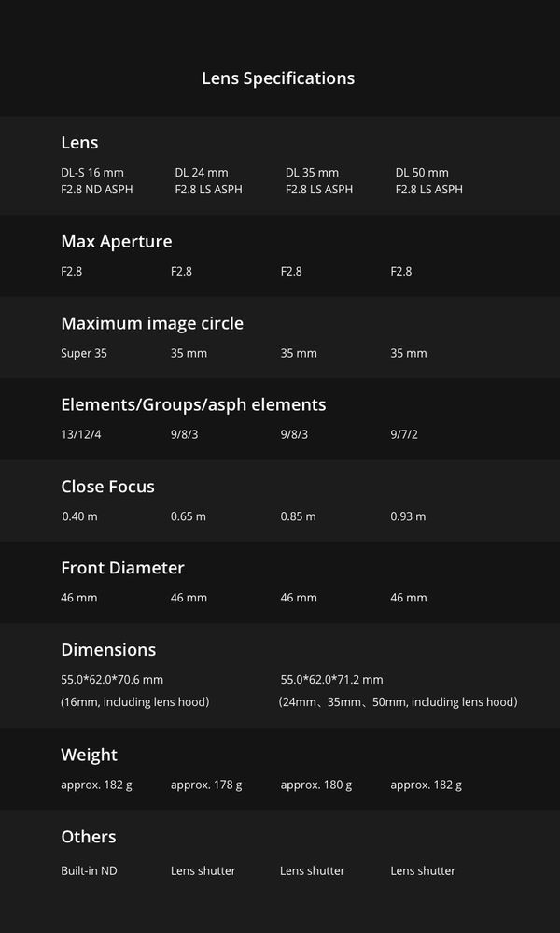This screenshot has width=560, height=933.
Task: Select the DL 35 mm F2.8 LS ASPH lens
Action: click(x=319, y=181)
